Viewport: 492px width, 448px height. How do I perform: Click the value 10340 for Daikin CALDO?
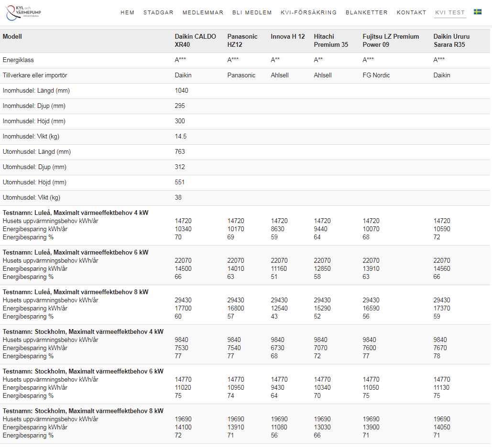click(183, 229)
